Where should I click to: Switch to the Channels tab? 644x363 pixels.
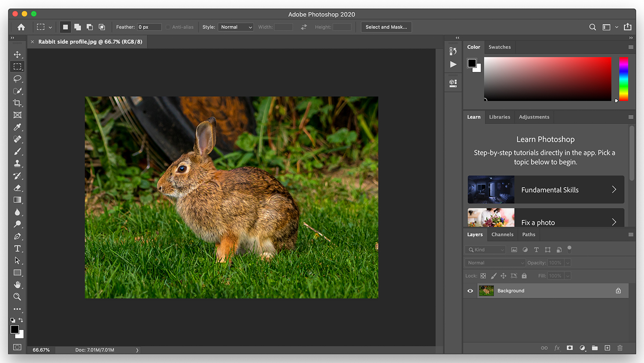click(502, 234)
